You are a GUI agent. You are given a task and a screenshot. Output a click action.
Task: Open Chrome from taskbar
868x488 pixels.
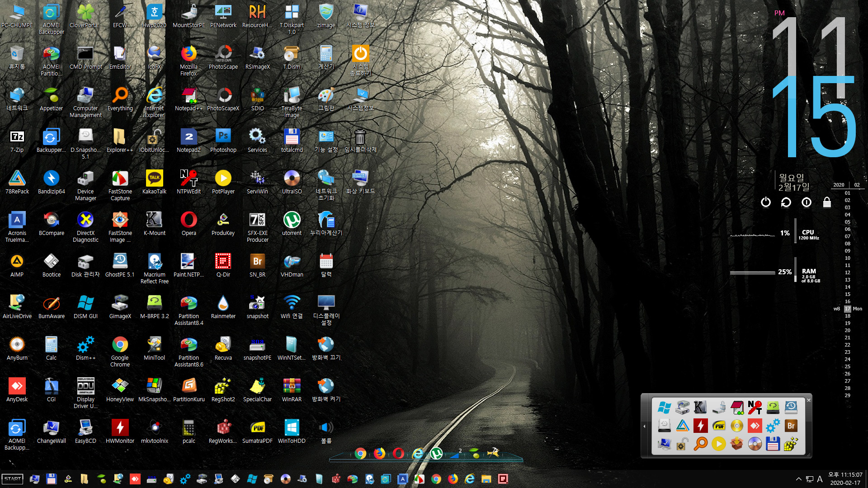[x=436, y=479]
